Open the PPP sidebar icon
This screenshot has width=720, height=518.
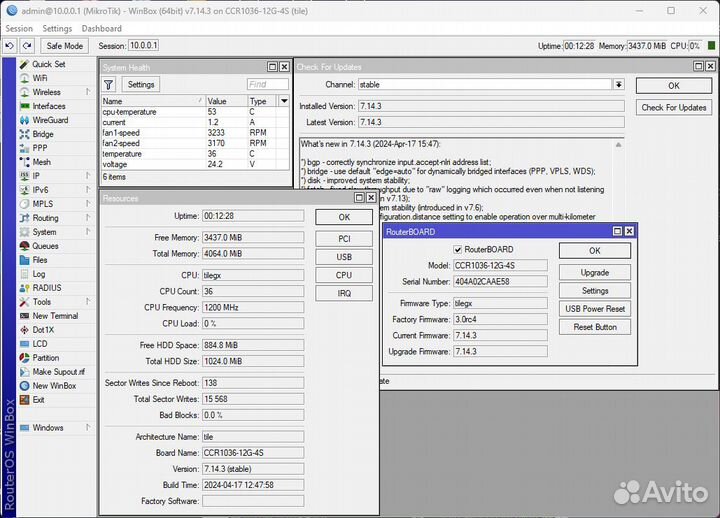tap(24, 148)
